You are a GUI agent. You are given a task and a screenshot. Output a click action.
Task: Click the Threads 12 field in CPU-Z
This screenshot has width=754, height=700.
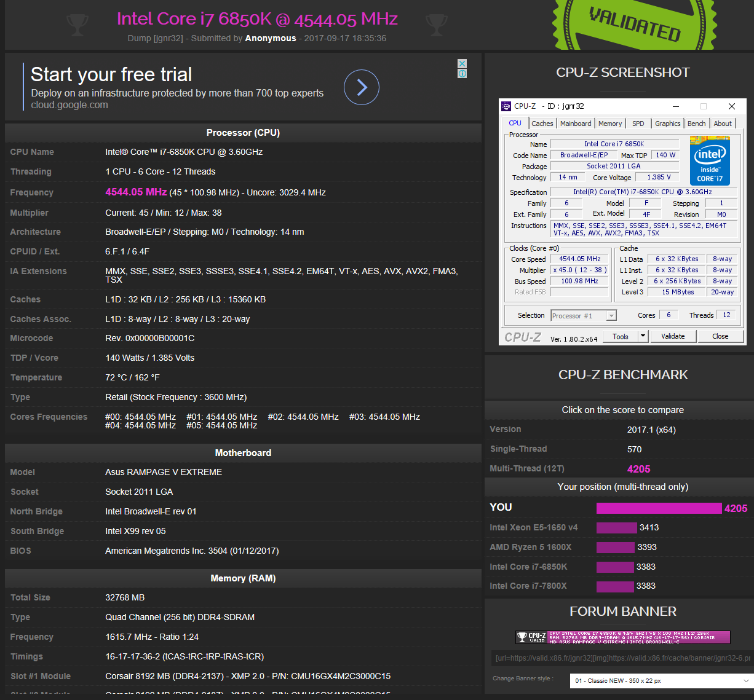coord(726,315)
